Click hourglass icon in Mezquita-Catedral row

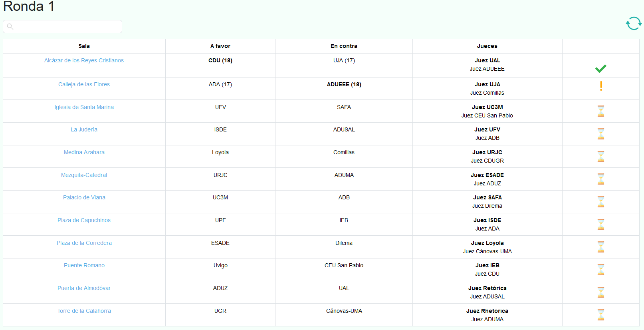pos(601,179)
